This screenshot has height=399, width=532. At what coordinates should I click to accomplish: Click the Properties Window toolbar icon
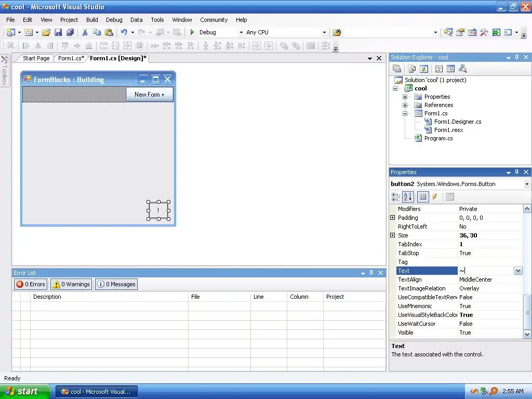(x=460, y=32)
